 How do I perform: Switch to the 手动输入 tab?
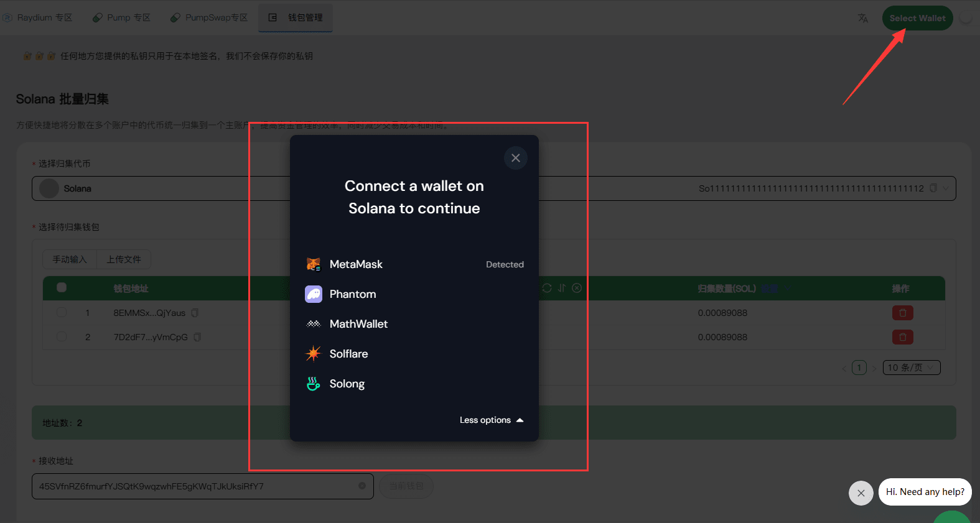70,259
